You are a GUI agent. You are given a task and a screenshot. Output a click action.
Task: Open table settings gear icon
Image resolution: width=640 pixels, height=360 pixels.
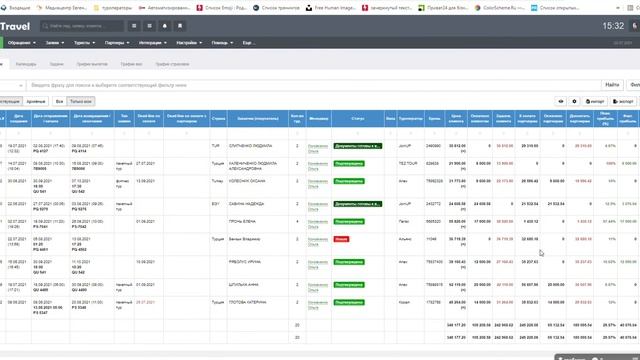(x=574, y=101)
